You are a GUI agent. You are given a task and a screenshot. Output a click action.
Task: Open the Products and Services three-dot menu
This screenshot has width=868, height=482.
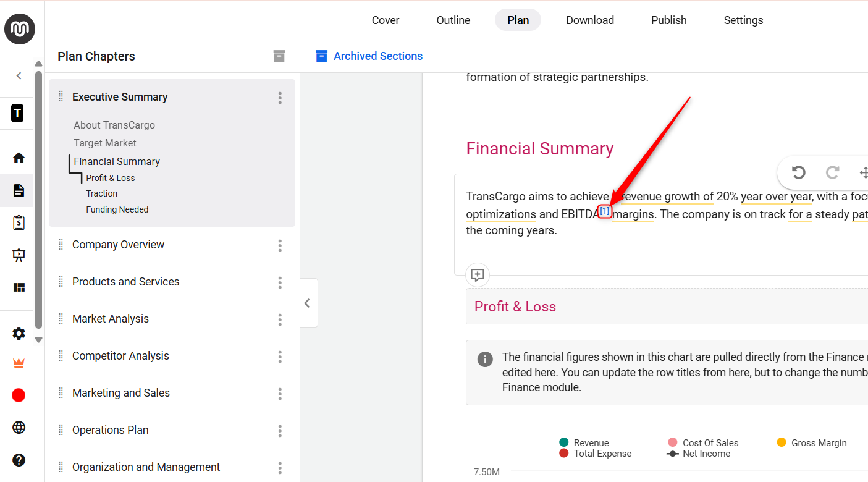280,282
